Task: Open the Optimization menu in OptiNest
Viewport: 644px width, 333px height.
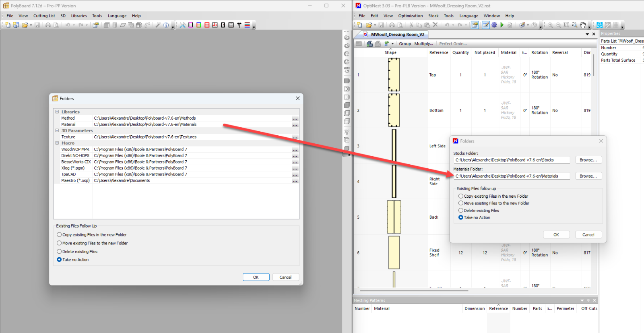Action: [x=410, y=16]
